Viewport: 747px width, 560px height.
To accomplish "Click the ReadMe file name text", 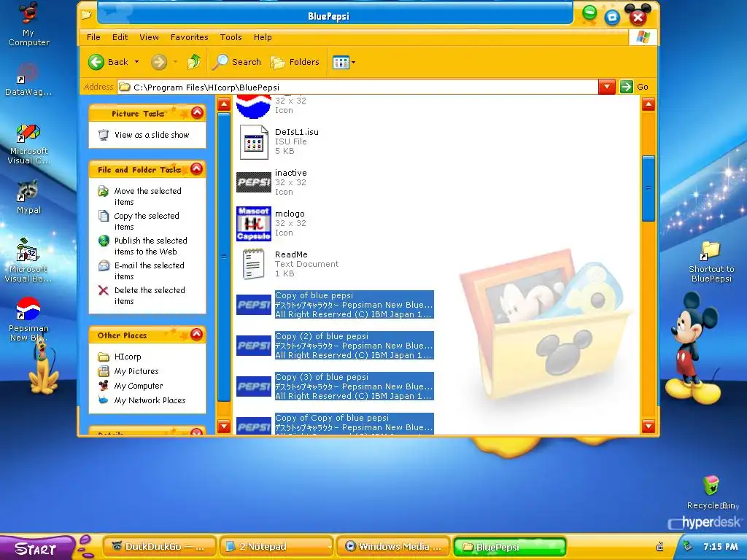I will click(291, 254).
